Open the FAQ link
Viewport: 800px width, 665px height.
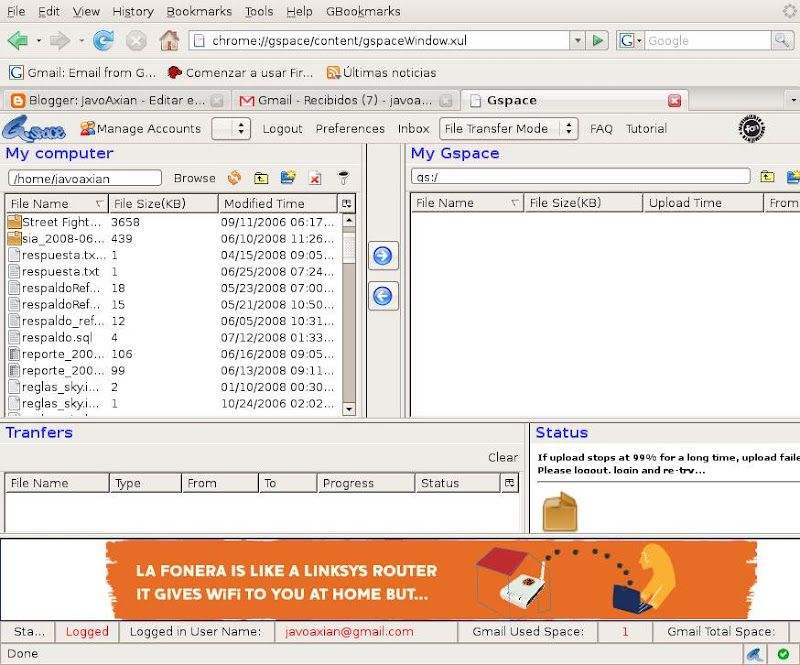601,129
